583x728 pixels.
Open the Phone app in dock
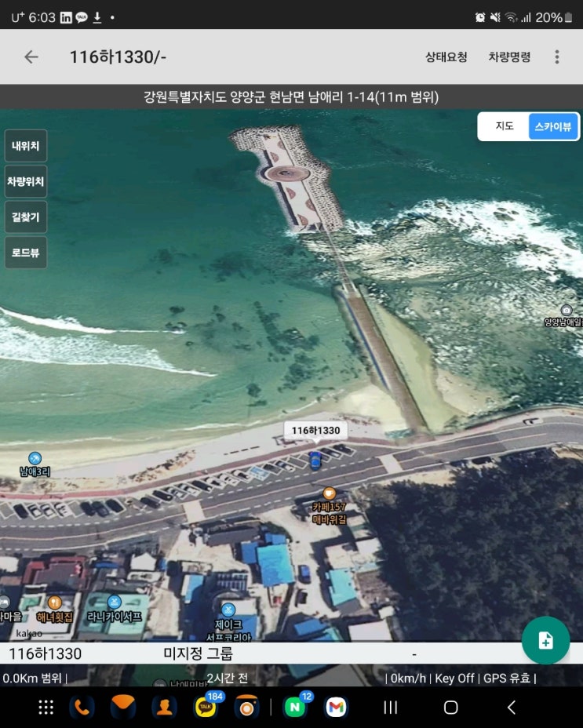point(82,708)
